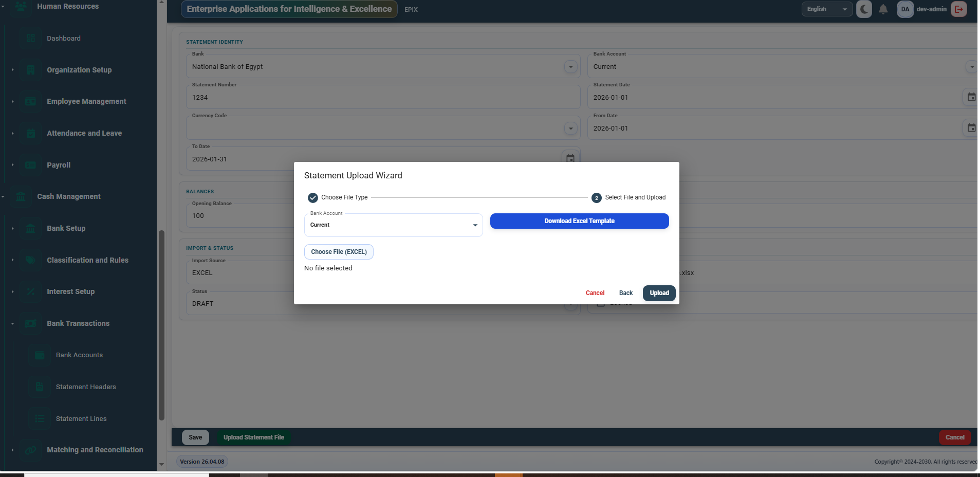Click the Enterprise Applications for Intelligence & Excellence title

click(x=289, y=9)
